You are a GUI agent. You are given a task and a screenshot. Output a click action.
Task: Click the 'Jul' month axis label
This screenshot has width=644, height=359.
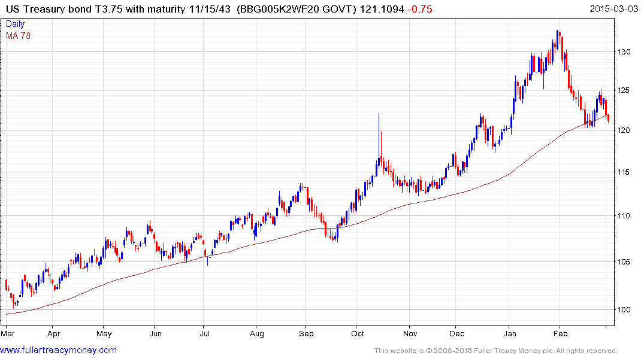pyautogui.click(x=204, y=333)
